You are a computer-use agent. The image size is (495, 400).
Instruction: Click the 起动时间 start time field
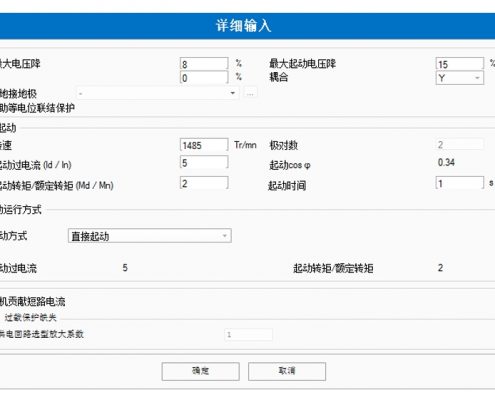[x=459, y=183]
